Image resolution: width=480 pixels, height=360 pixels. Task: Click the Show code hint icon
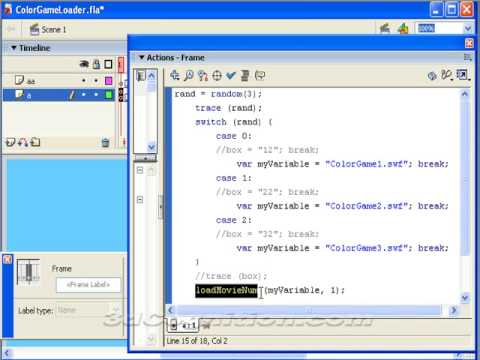coord(260,75)
